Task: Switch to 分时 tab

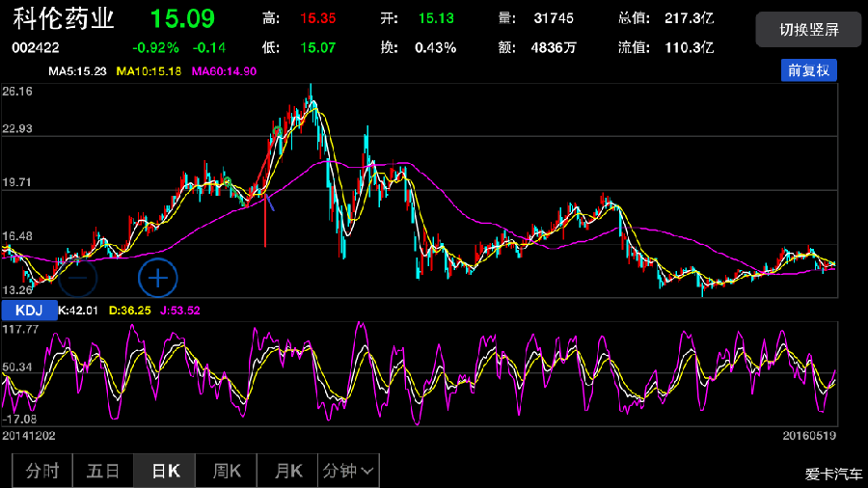Action: click(42, 471)
